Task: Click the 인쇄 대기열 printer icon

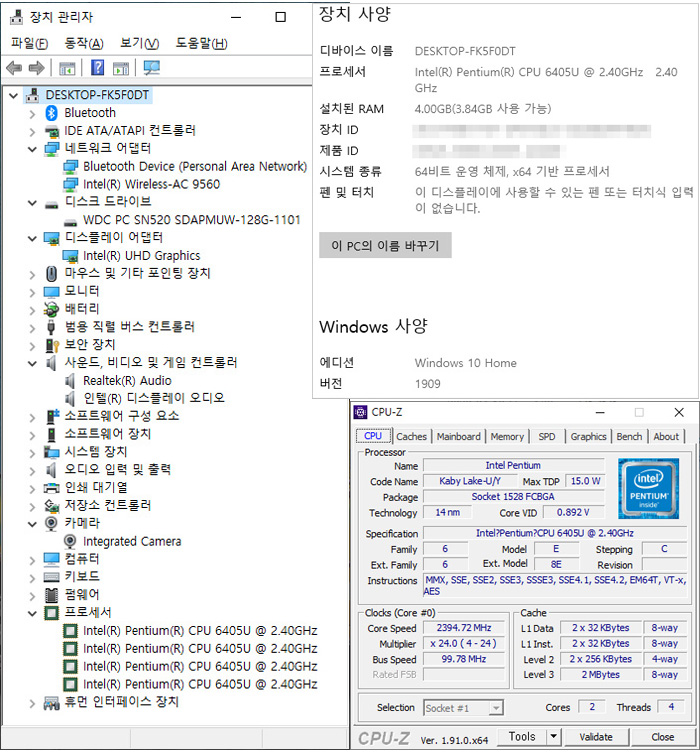Action: [x=51, y=488]
